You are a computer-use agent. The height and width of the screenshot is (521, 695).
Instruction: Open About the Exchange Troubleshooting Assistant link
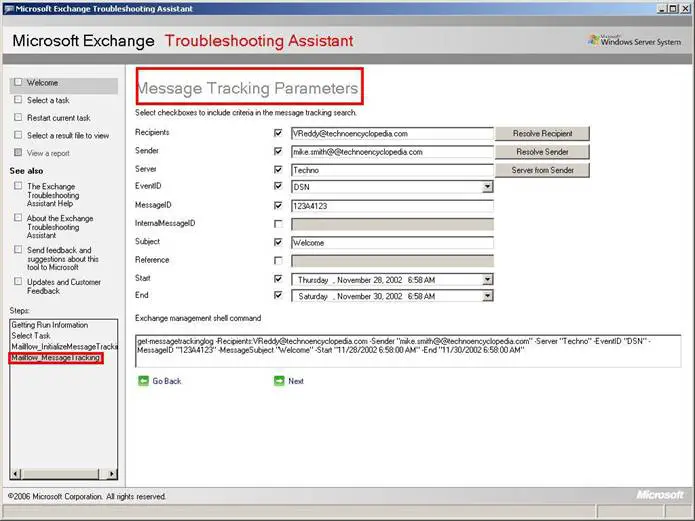pos(60,227)
